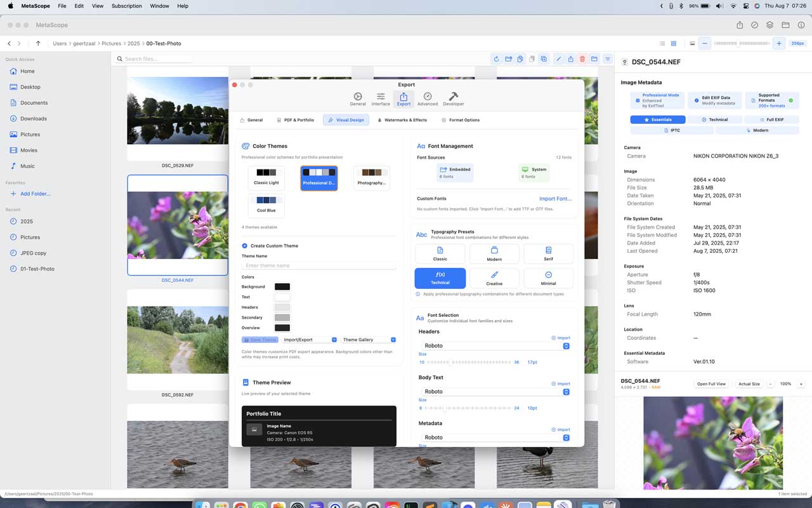Screen dimensions: 812x508
Task: Click the layers stack icon in title bar
Action: (x=769, y=25)
